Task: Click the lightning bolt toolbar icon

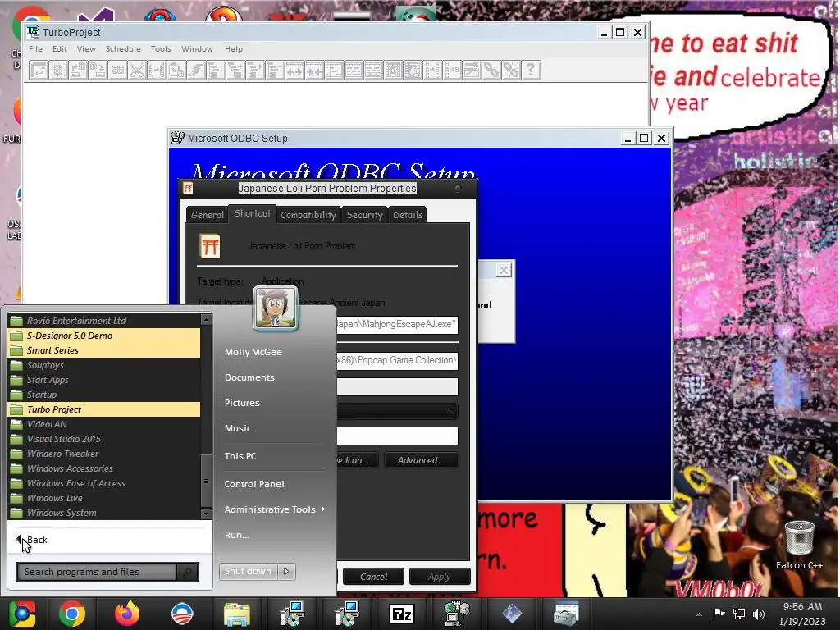Action: (196, 71)
